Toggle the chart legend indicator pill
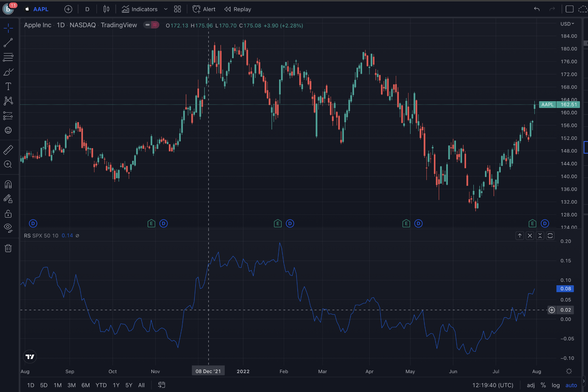Image resolution: width=588 pixels, height=392 pixels. (x=151, y=25)
